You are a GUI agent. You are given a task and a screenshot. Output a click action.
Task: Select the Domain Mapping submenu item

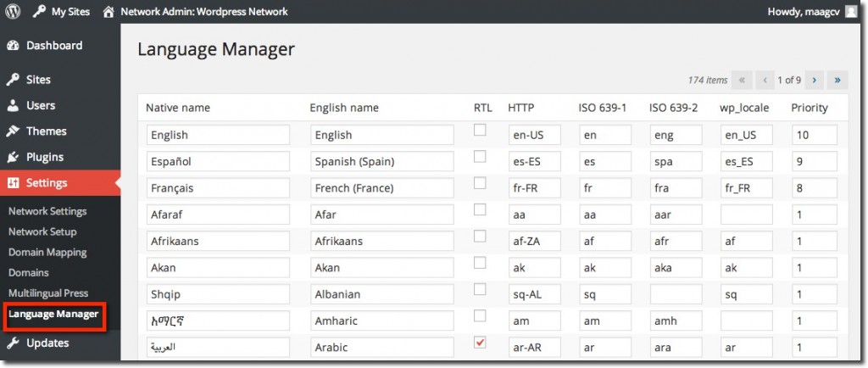47,253
